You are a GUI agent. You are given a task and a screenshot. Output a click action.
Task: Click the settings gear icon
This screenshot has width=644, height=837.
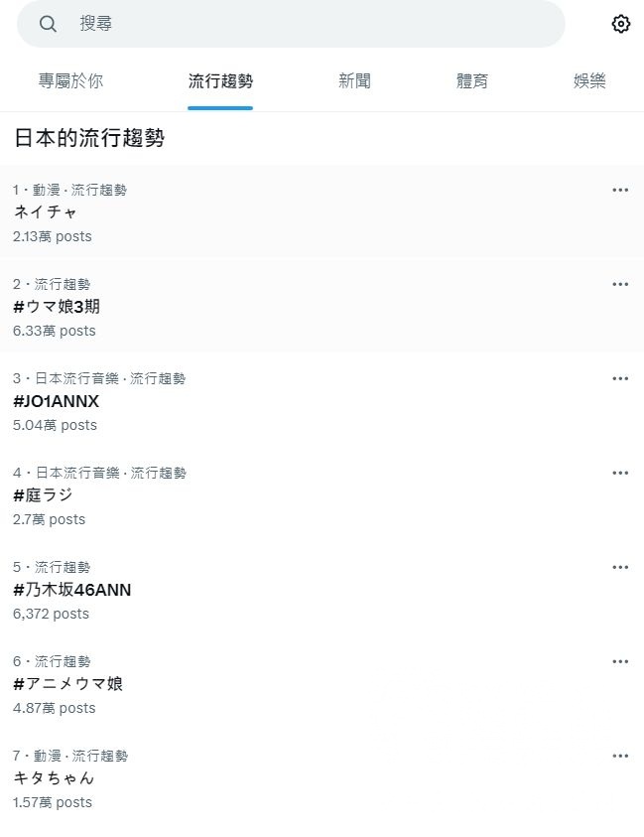tap(620, 23)
